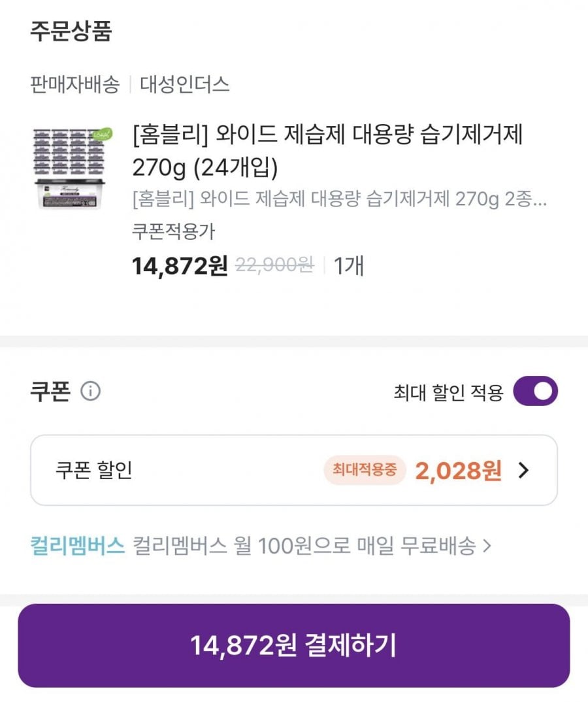This screenshot has height=702, width=588.
Task: Toggle the 최대 할인 적용 switch
Action: [x=535, y=391]
